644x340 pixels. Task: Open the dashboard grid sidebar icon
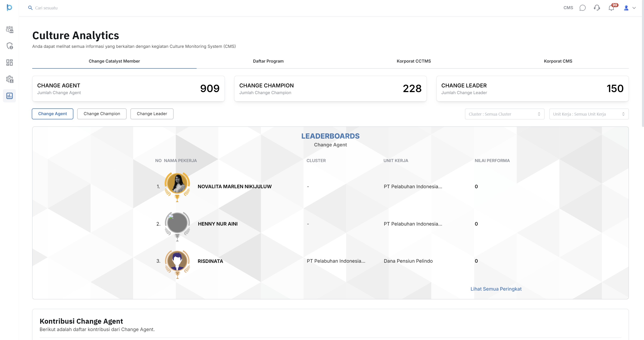(9, 62)
